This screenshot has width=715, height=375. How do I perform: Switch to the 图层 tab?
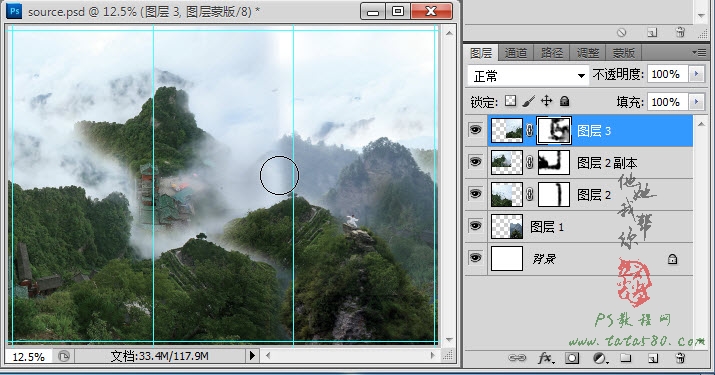tap(481, 53)
